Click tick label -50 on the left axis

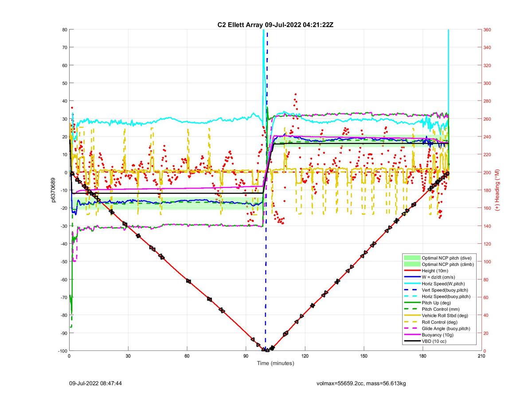[x=63, y=261]
